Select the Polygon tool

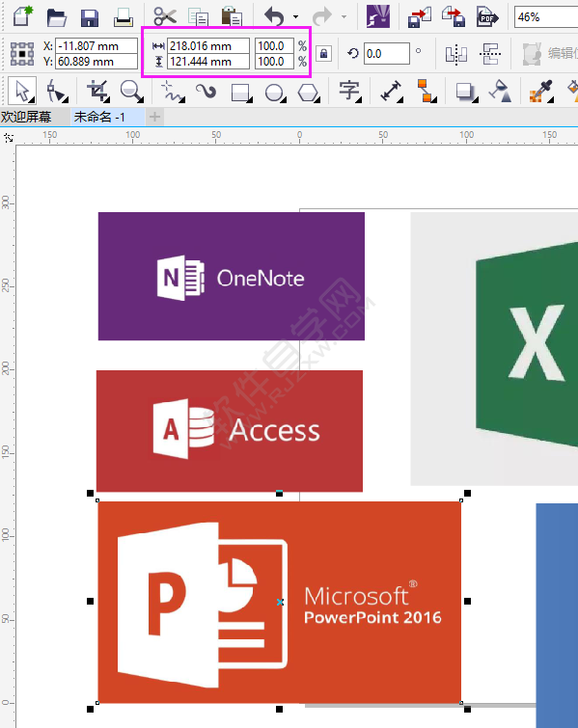(308, 92)
